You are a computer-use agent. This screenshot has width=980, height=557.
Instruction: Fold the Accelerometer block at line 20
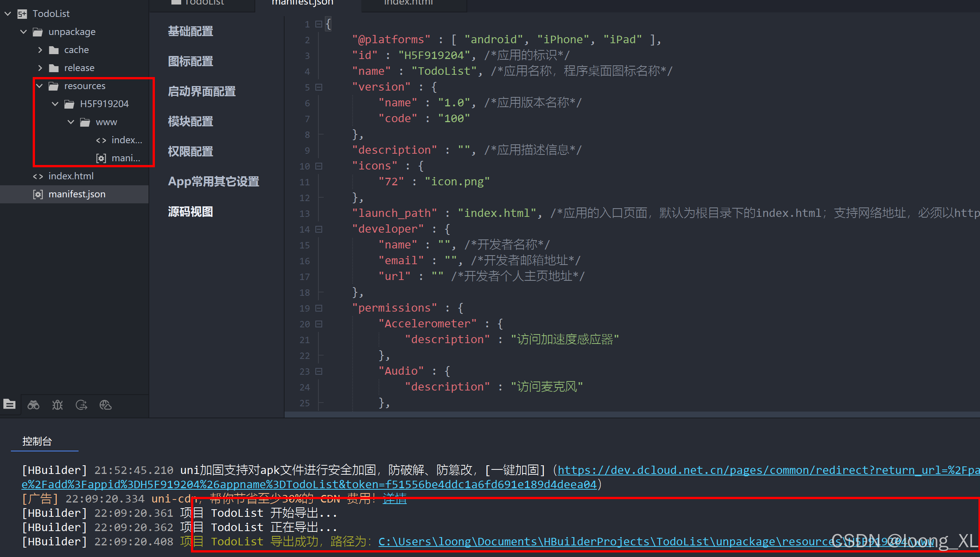[319, 324]
